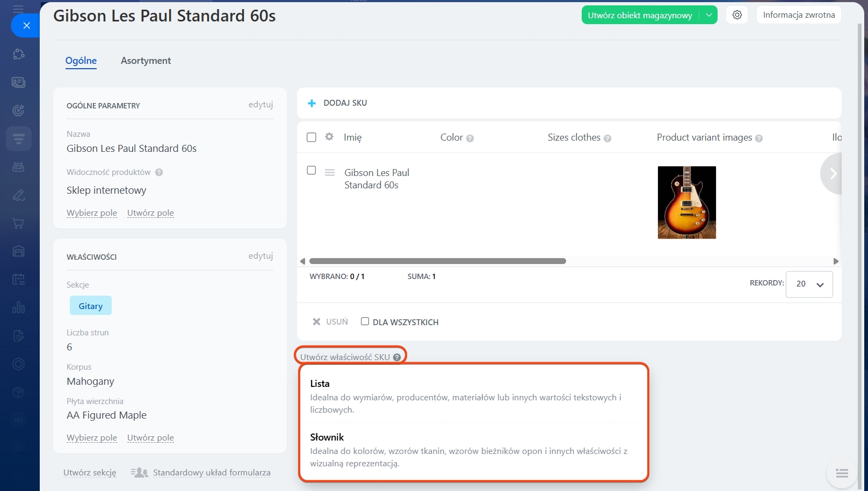This screenshot has height=491, width=868.
Task: Enable the DLA WSZYSTKICH checkbox
Action: pyautogui.click(x=365, y=321)
